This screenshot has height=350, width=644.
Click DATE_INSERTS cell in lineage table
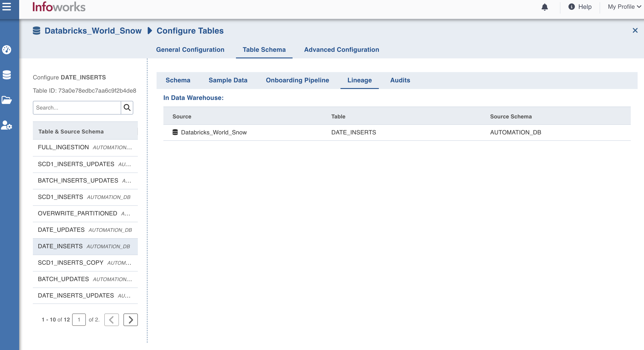(x=353, y=132)
